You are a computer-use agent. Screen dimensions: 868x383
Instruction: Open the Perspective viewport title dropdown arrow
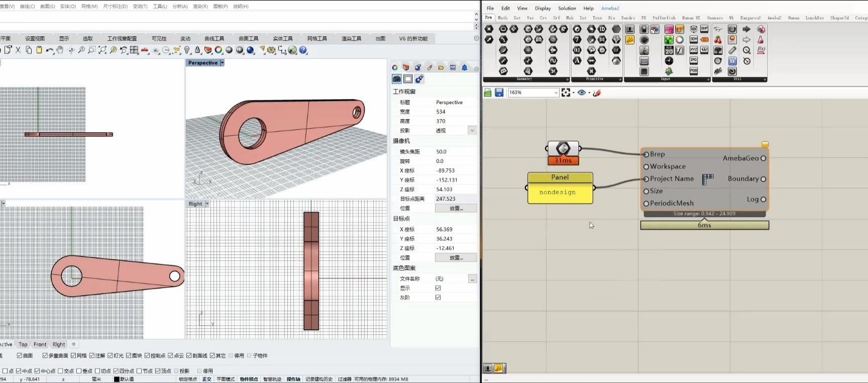pos(222,63)
